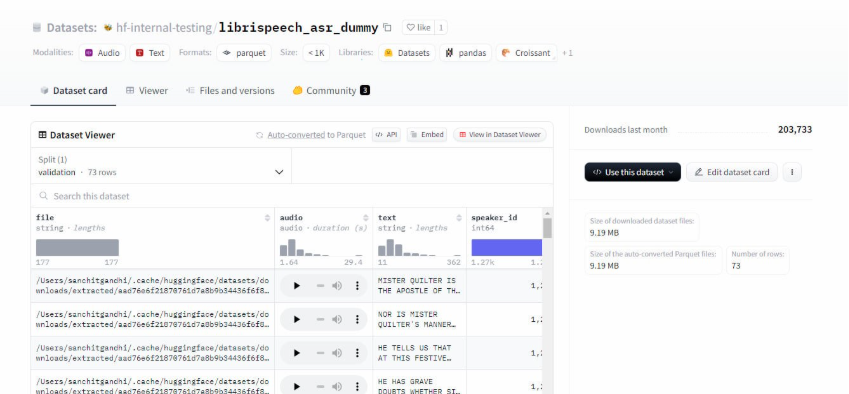Play audio for HE HAS GRAVE DOUBTS row
The height and width of the screenshot is (394, 849).
(x=296, y=386)
